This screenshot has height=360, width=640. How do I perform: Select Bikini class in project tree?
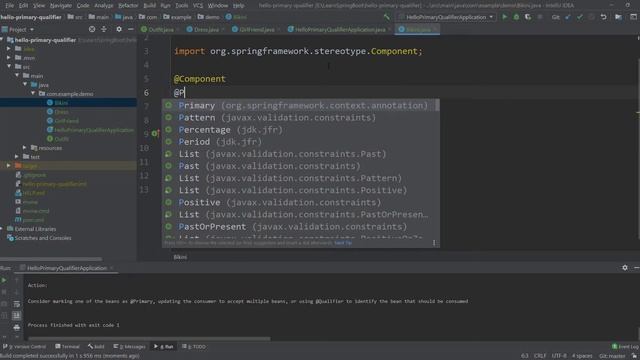pos(61,102)
